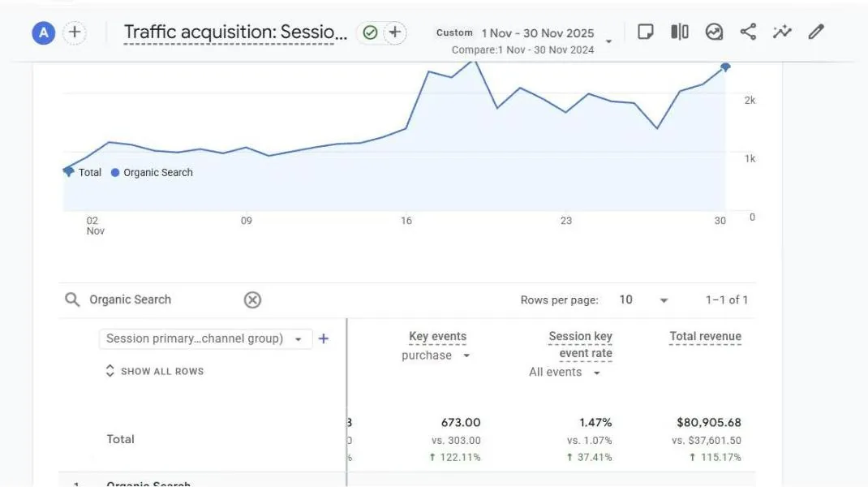The image size is (868, 487).
Task: Click the 122.11% change value
Action: click(455, 458)
